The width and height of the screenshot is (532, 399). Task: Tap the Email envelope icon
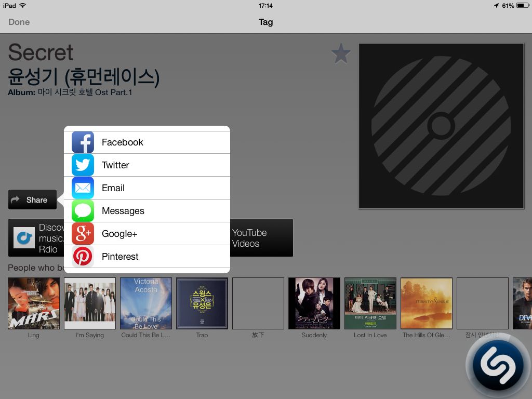83,188
